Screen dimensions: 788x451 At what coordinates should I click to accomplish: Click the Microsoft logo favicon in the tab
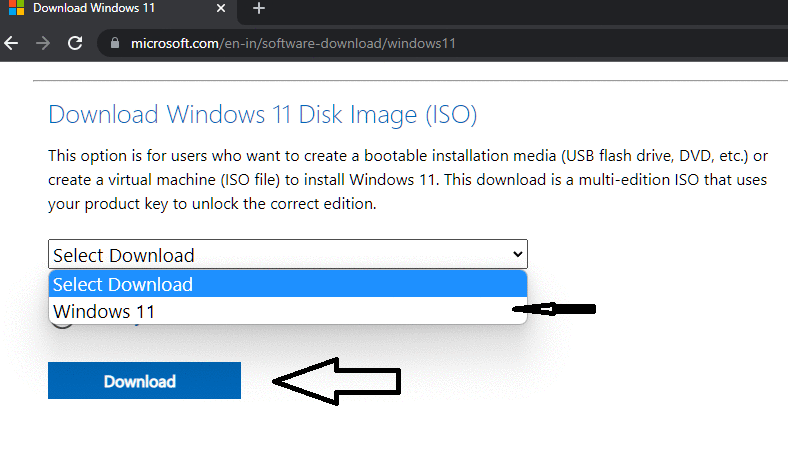[x=16, y=8]
